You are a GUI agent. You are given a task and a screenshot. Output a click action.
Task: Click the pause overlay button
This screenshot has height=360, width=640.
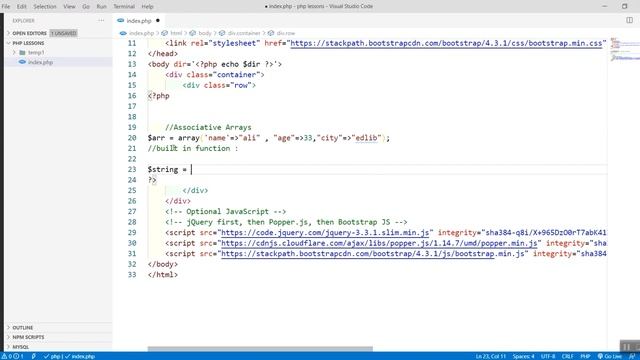coord(627,347)
